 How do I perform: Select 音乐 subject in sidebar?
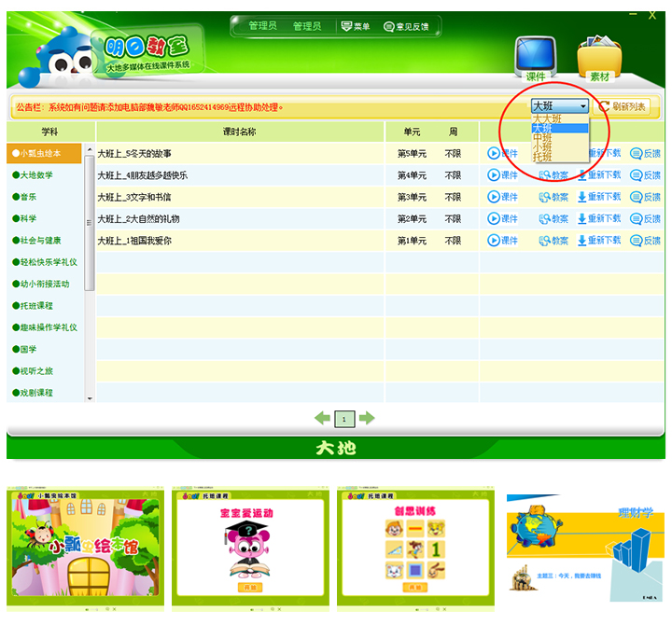[28, 197]
